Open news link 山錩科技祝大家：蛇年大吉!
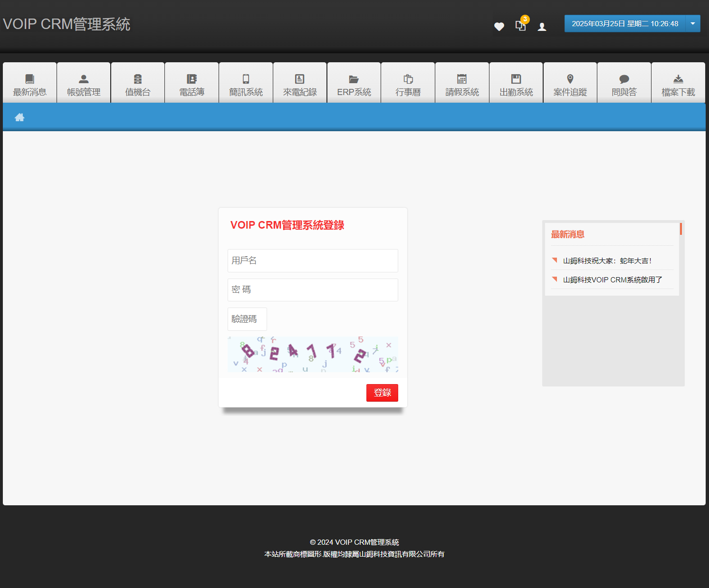Viewport: 709px width, 588px height. point(607,261)
